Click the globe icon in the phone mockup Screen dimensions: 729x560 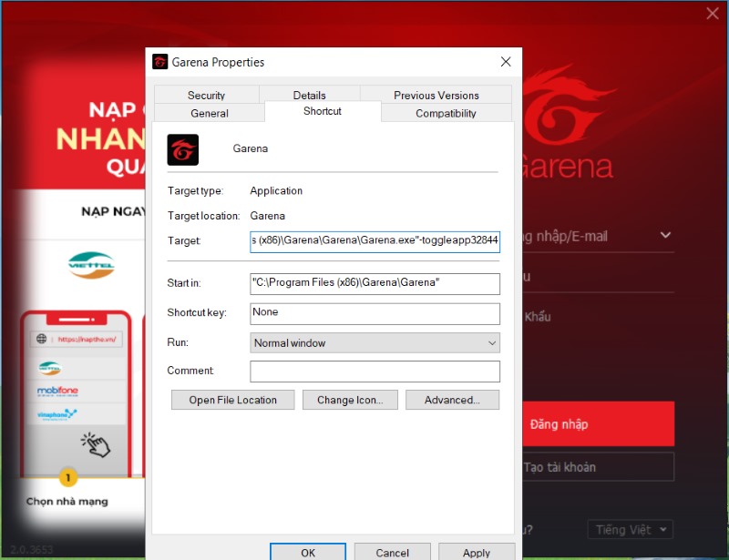41,339
